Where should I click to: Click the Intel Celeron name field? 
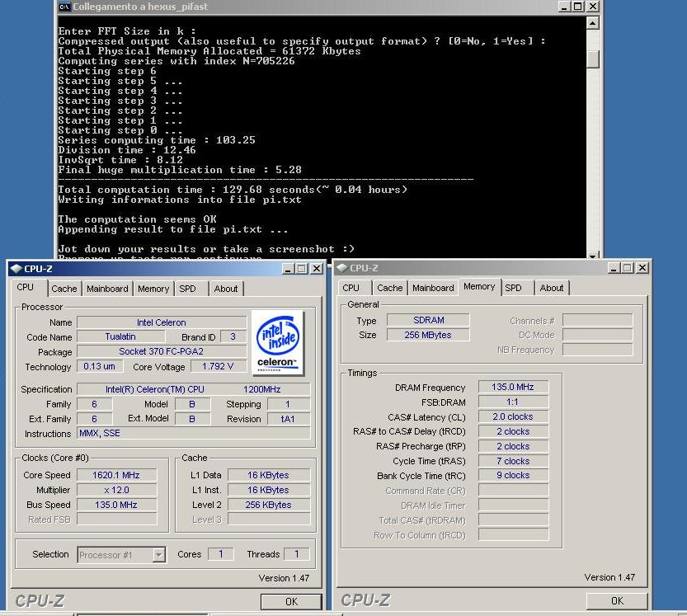pyautogui.click(x=162, y=322)
